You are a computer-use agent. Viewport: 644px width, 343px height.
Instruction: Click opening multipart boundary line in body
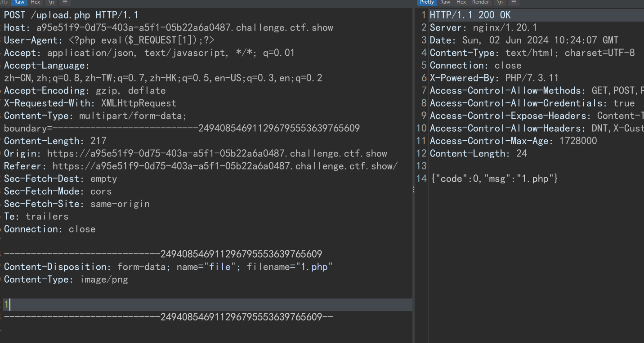[163, 254]
